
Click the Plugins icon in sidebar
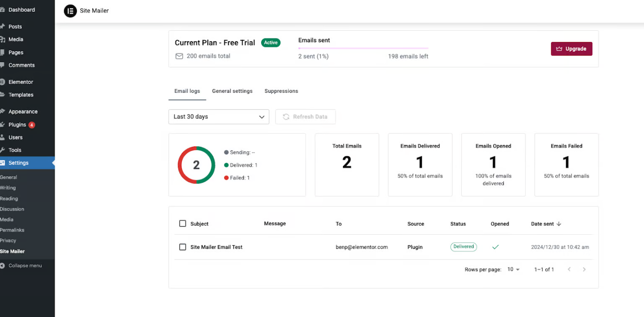pyautogui.click(x=3, y=125)
